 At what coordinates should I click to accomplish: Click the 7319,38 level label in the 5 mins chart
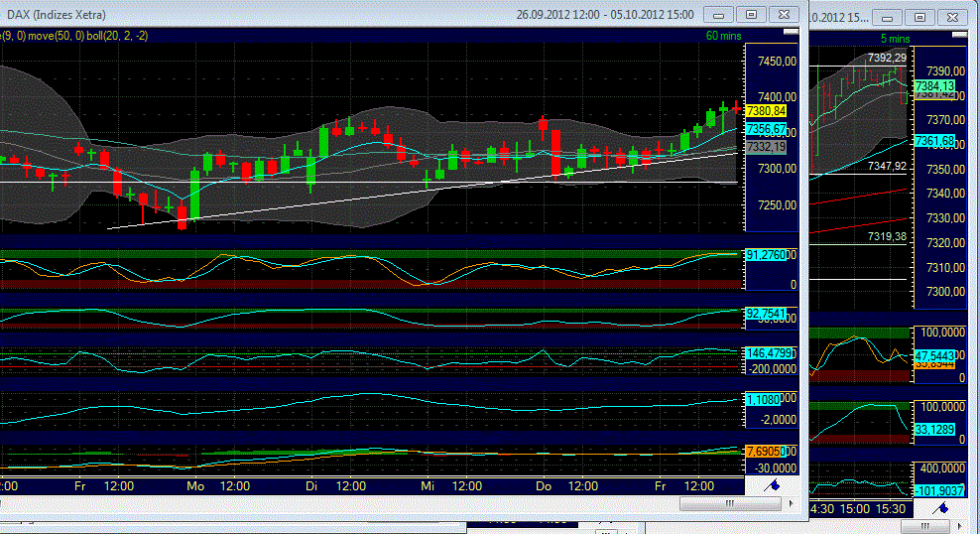point(887,236)
